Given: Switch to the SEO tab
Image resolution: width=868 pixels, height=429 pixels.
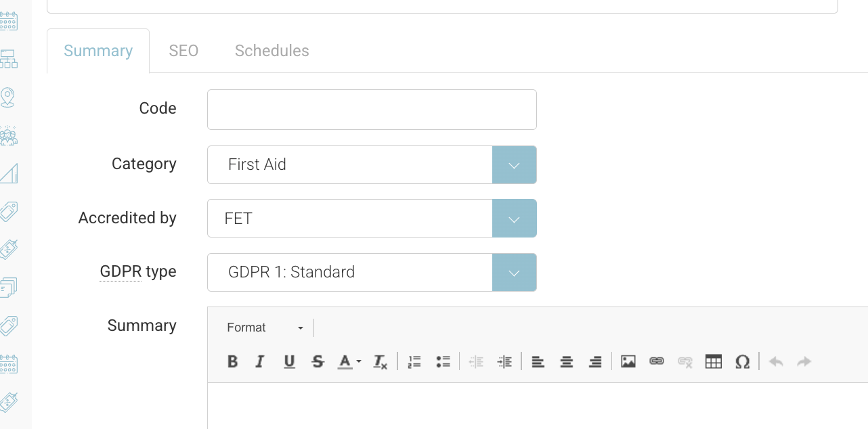Looking at the screenshot, I should [x=183, y=51].
